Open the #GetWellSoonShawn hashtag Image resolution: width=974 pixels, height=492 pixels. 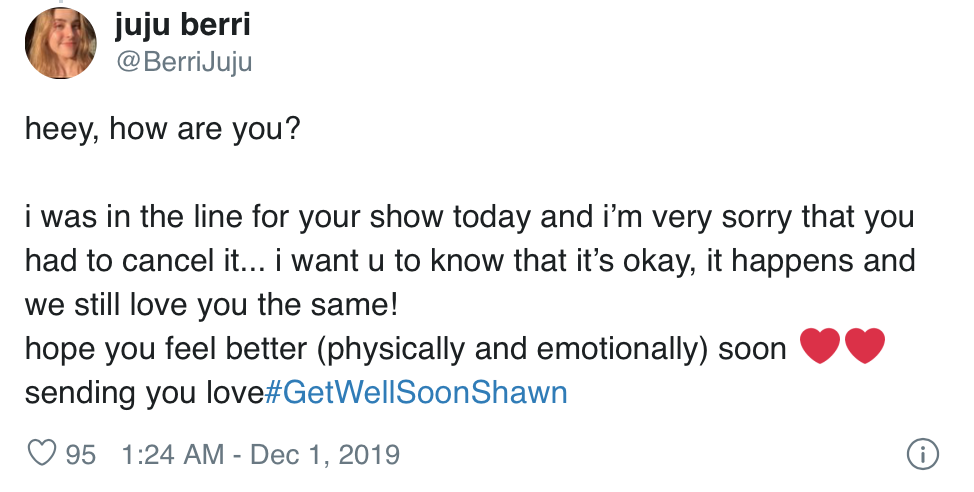pyautogui.click(x=417, y=391)
